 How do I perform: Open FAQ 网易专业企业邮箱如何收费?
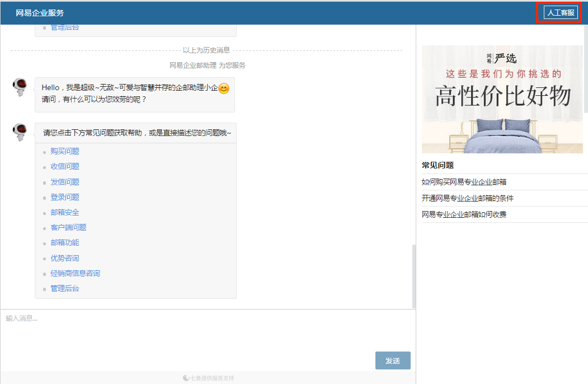pyautogui.click(x=464, y=214)
